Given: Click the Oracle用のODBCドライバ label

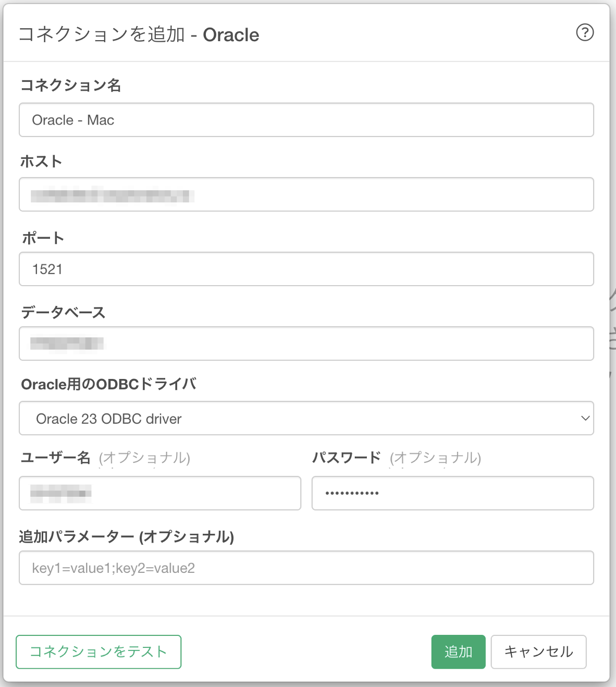Looking at the screenshot, I should [108, 384].
